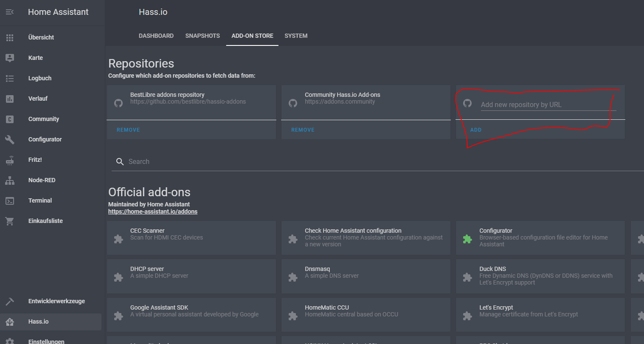Remove the Community Hass.io Add-ons repository
Screen dimensions: 644x344
[303, 130]
